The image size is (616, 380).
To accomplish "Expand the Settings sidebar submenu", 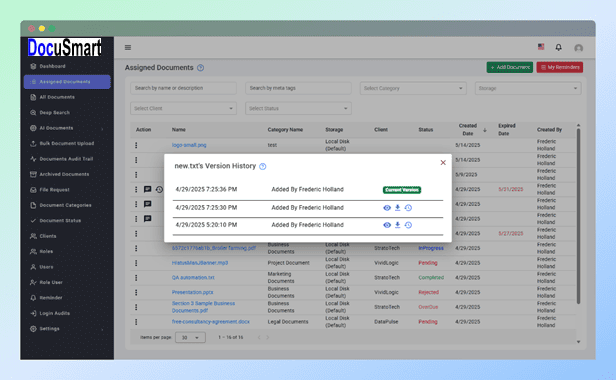I will [67, 329].
